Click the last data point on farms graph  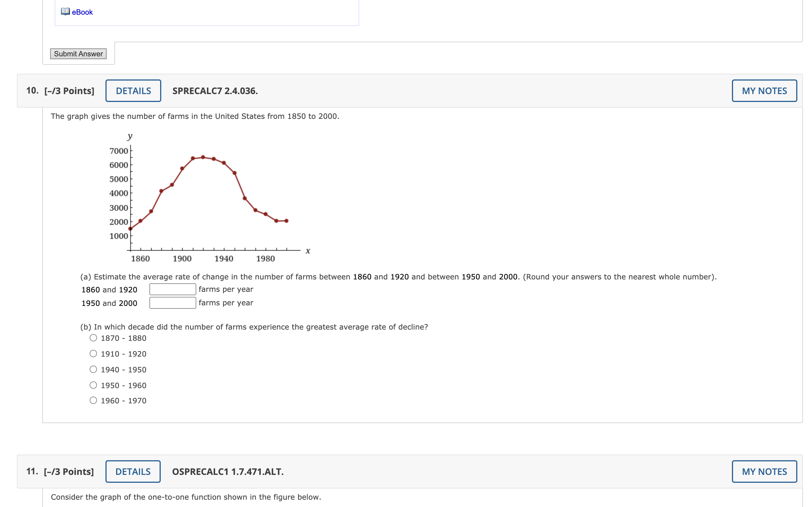[286, 221]
